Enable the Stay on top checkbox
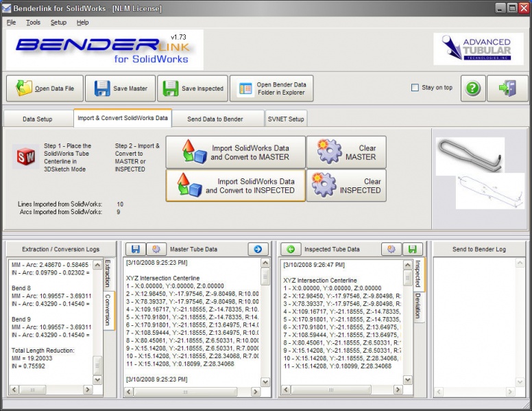 click(x=415, y=88)
